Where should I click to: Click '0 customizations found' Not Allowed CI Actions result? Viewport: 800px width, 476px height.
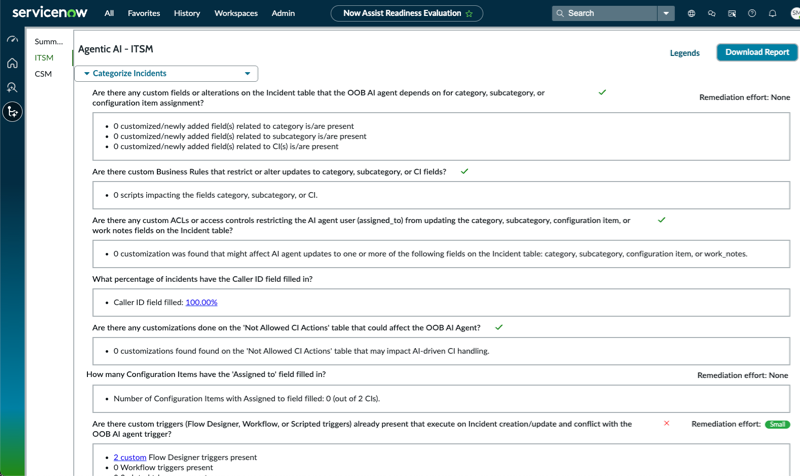click(x=301, y=351)
